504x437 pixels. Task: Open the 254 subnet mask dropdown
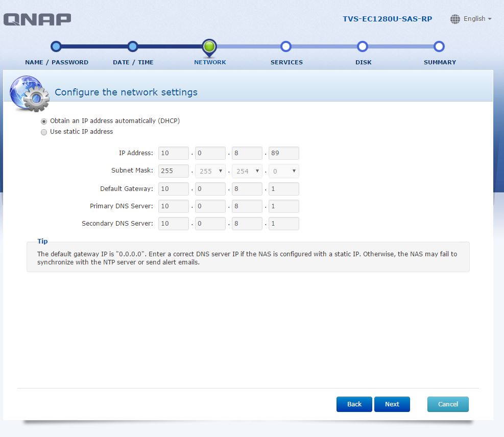coord(247,171)
